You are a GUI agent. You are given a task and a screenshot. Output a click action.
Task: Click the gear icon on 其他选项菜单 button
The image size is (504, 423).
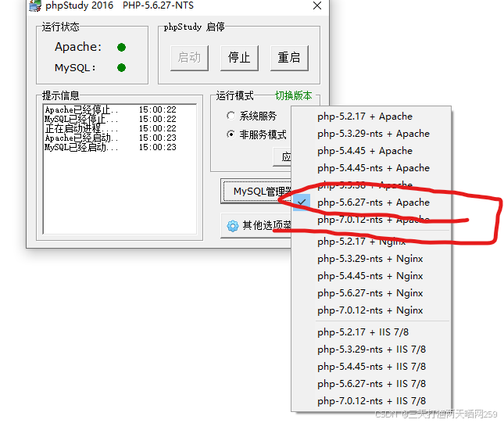[x=233, y=226]
